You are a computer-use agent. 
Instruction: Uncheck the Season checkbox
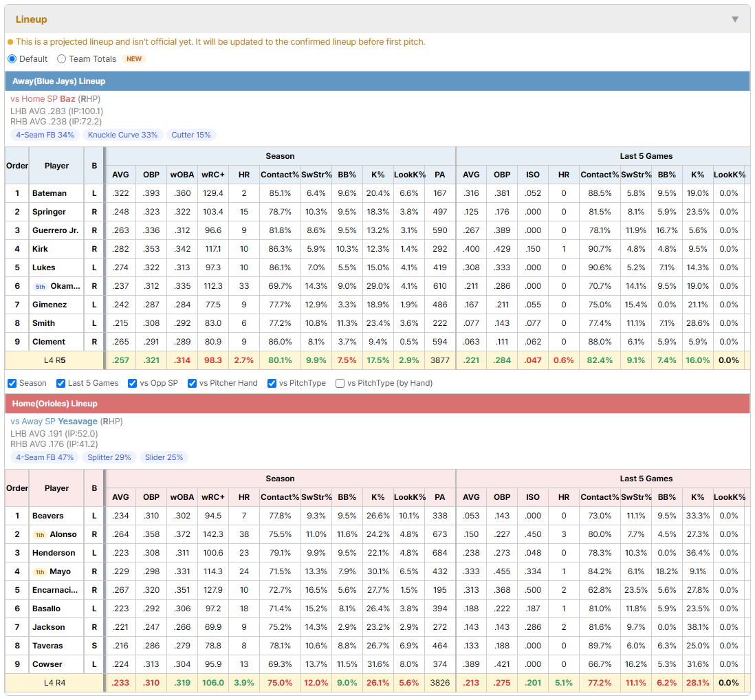[x=12, y=383]
